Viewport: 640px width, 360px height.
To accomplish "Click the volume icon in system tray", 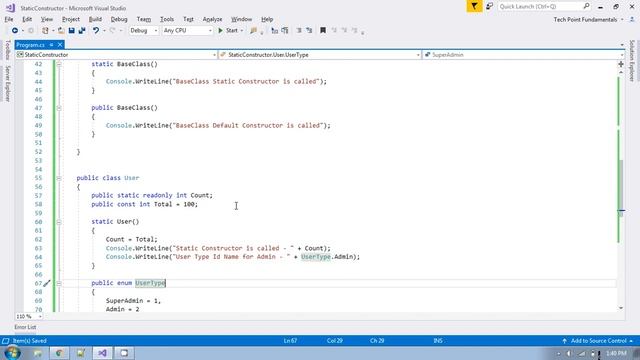I will pos(569,353).
